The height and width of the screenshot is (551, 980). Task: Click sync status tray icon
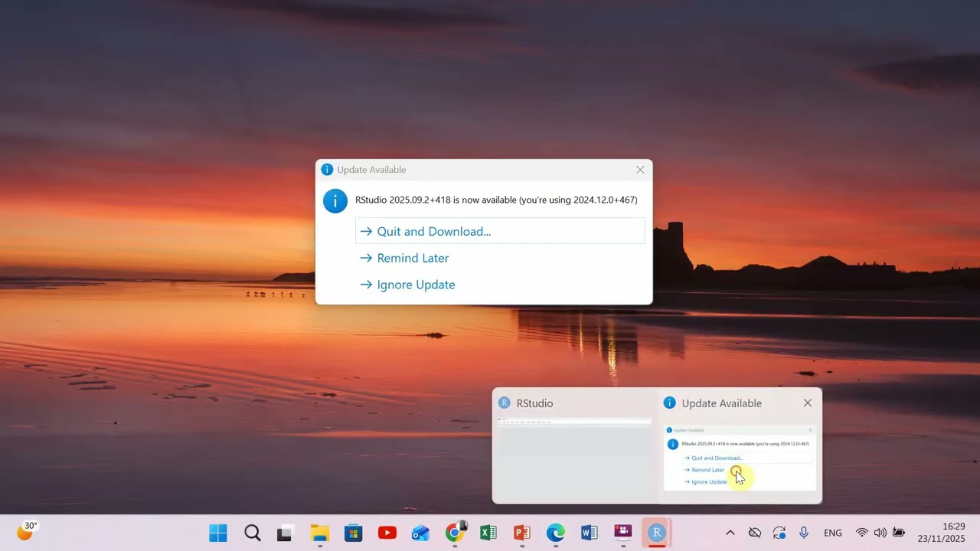[x=779, y=533]
